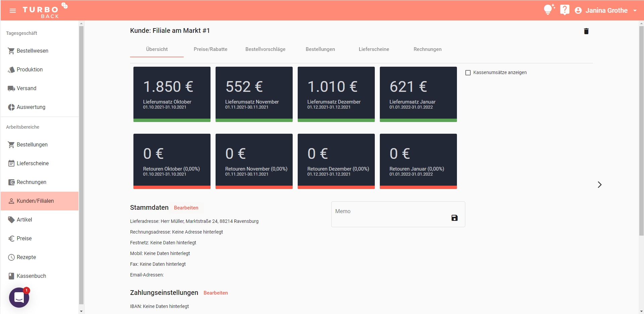Open Lieferscheine in the sidebar

pyautogui.click(x=40, y=164)
